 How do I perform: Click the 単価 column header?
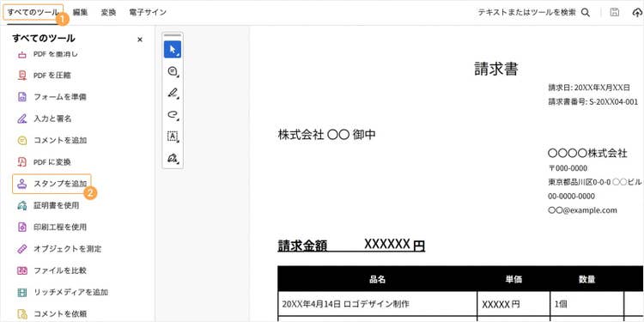513,279
